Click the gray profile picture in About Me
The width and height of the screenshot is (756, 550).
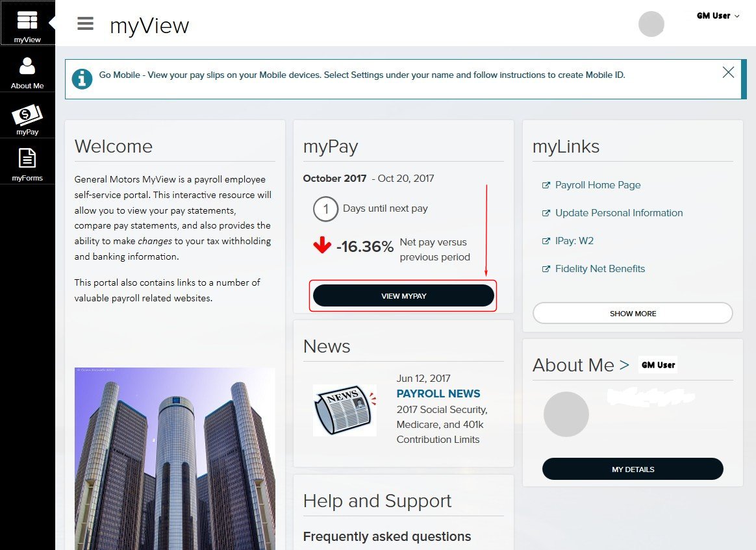pos(566,414)
